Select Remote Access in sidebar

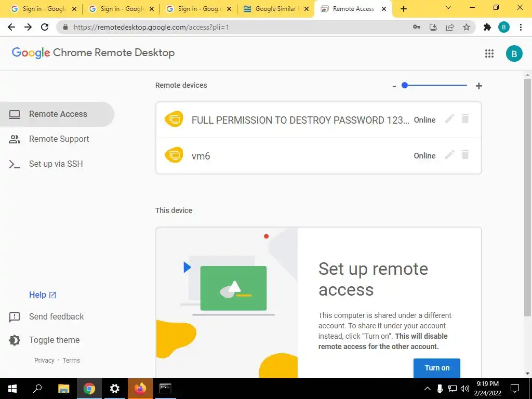pos(57,114)
